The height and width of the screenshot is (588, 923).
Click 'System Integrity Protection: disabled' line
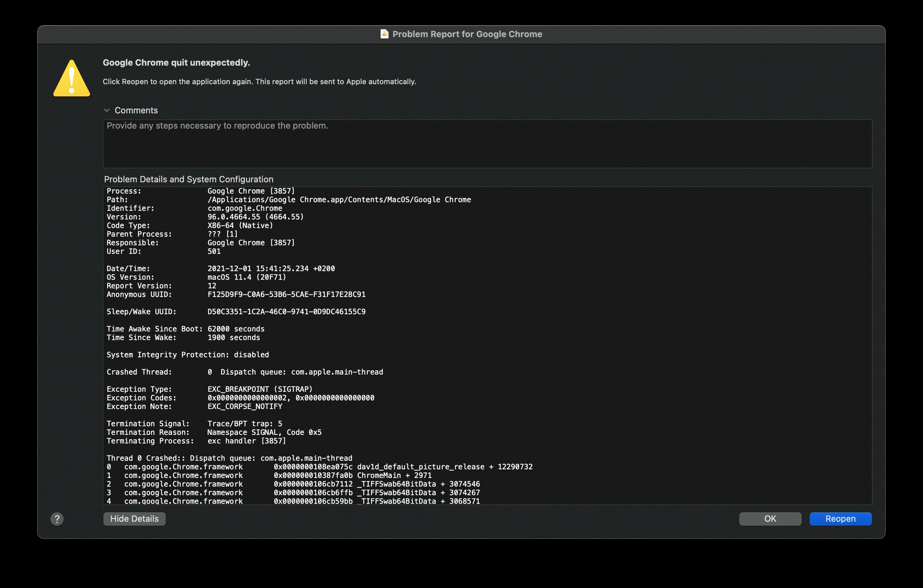coord(188,355)
